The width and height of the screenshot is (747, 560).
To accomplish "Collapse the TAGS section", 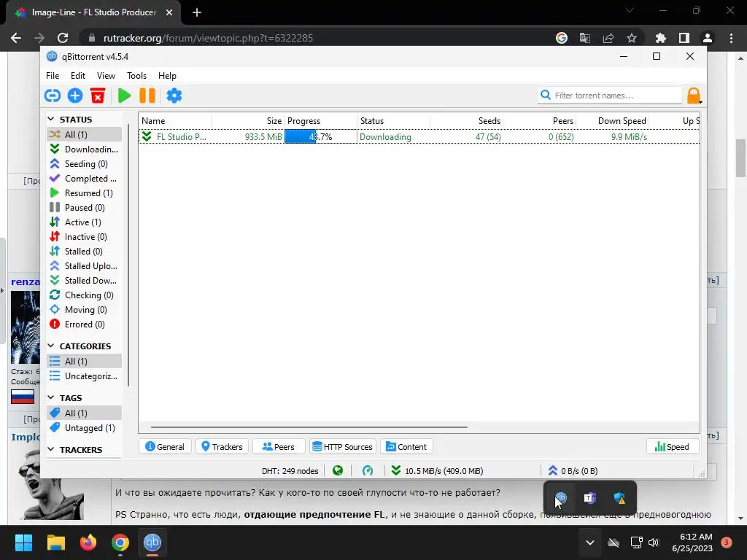I will (x=51, y=397).
